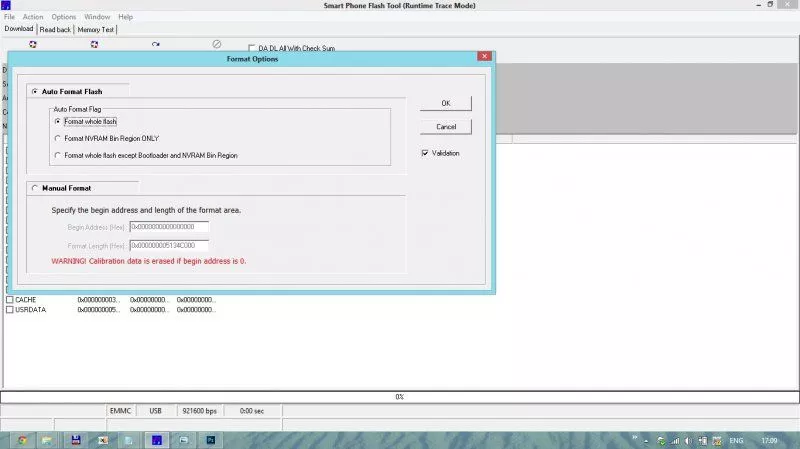This screenshot has width=800, height=449.
Task: Click the Format toolbar icon
Action: (x=33, y=44)
